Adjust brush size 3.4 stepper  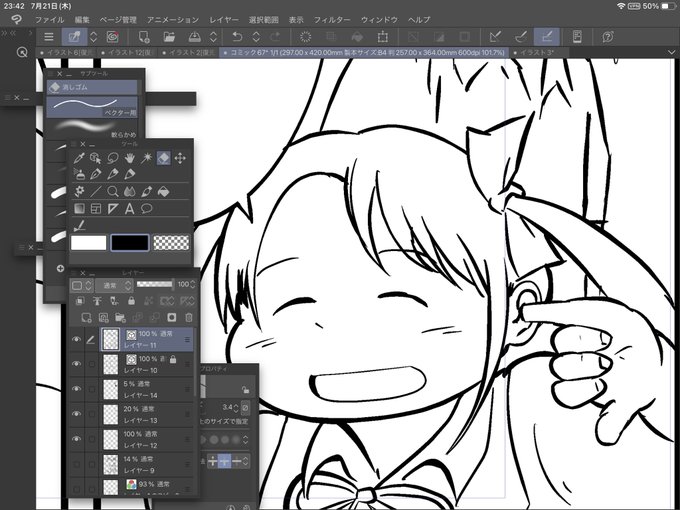click(x=236, y=407)
